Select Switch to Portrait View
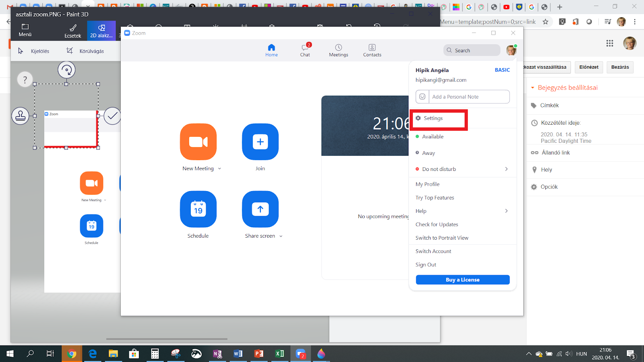644x362 pixels. (442, 238)
